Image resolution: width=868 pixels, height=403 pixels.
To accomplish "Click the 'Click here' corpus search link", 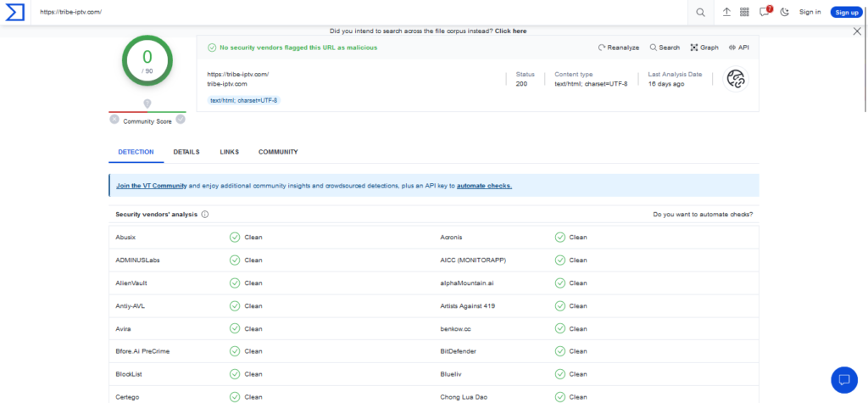I will pos(510,31).
